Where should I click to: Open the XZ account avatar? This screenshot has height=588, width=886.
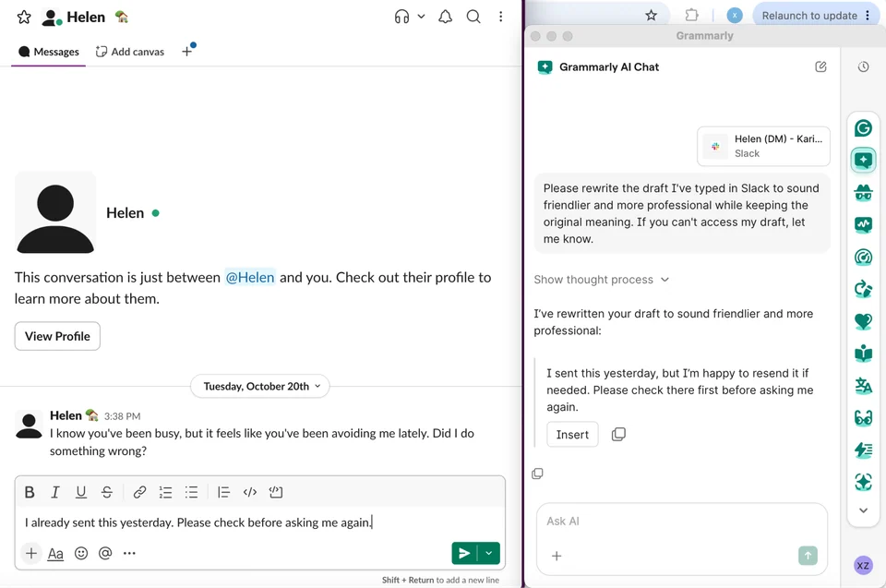[x=864, y=565]
